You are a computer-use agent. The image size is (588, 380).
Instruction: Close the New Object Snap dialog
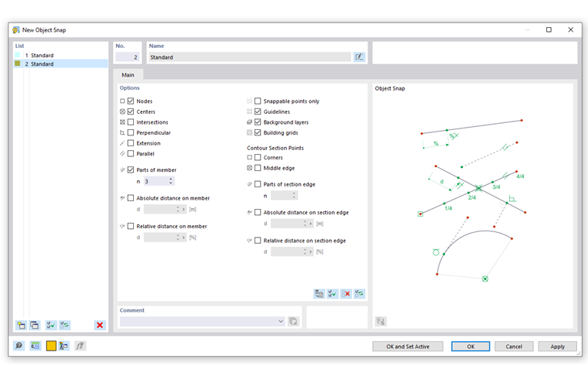click(x=570, y=29)
